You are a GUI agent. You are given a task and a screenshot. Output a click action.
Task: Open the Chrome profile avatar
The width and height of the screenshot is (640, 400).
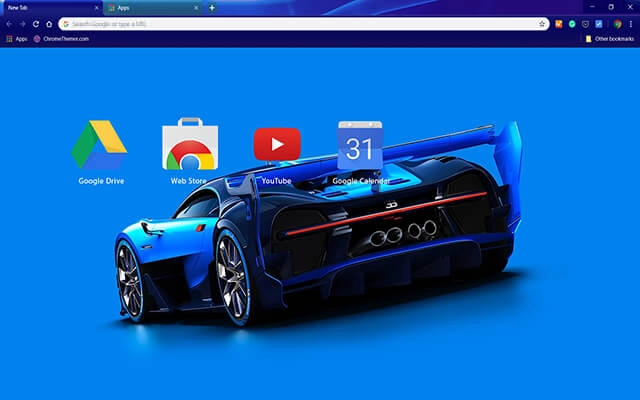point(618,24)
